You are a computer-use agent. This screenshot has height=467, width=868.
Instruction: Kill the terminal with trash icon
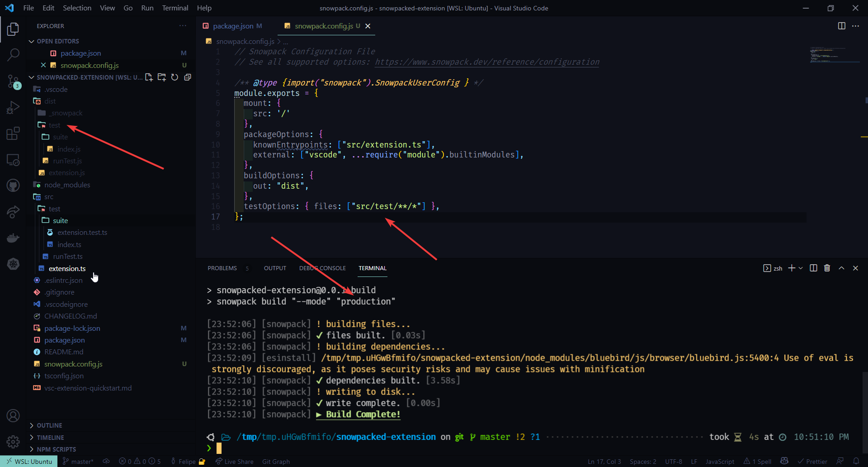pyautogui.click(x=827, y=268)
